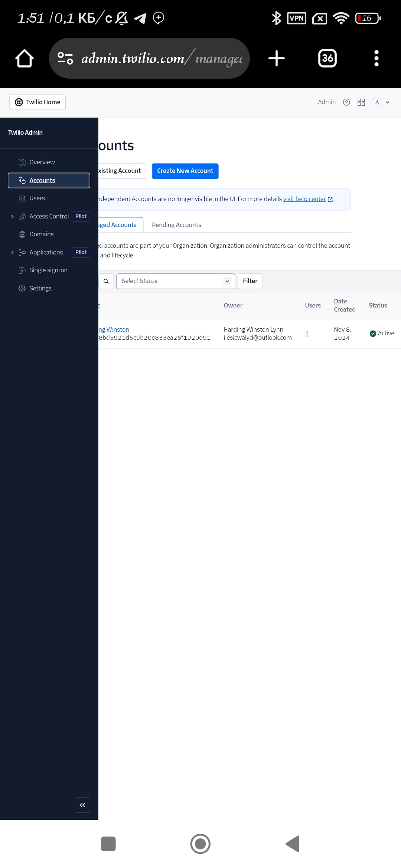Go to Users in the sidebar
The height and width of the screenshot is (868, 401).
37,198
